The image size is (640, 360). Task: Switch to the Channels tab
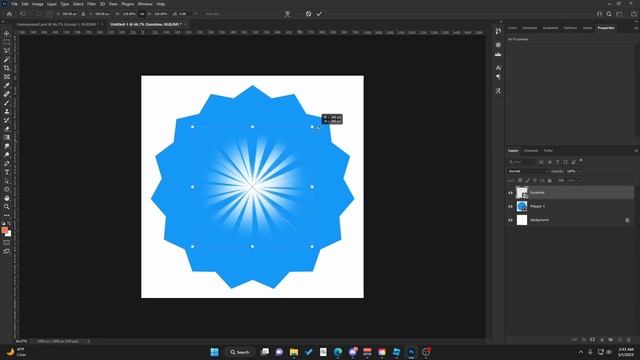(531, 151)
